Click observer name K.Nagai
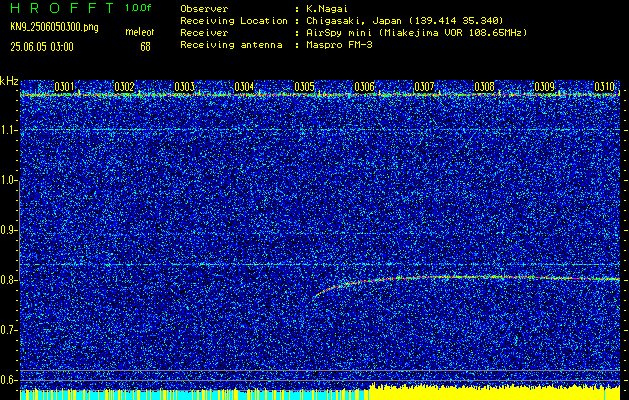 [327, 9]
